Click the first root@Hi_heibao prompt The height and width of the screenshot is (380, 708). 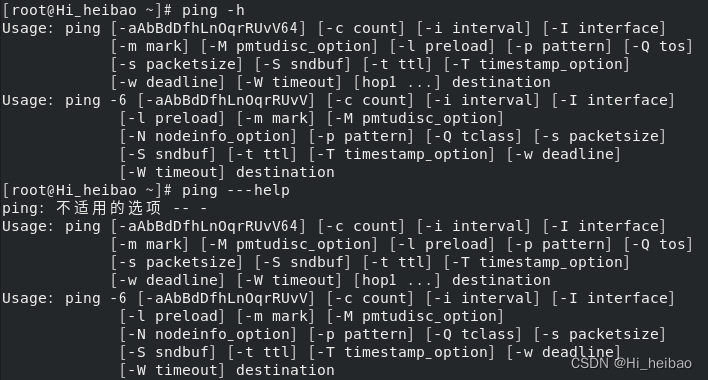tap(87, 10)
